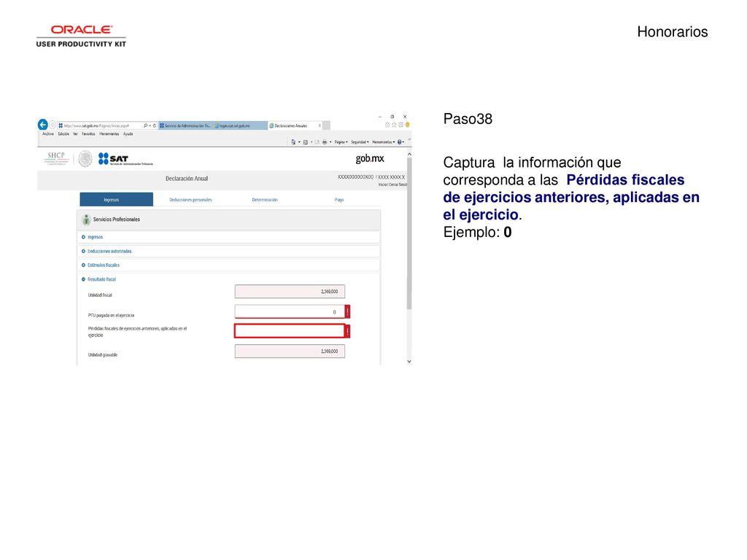The width and height of the screenshot is (747, 560).
Task: Click the smiley feedback icon
Action: click(407, 125)
